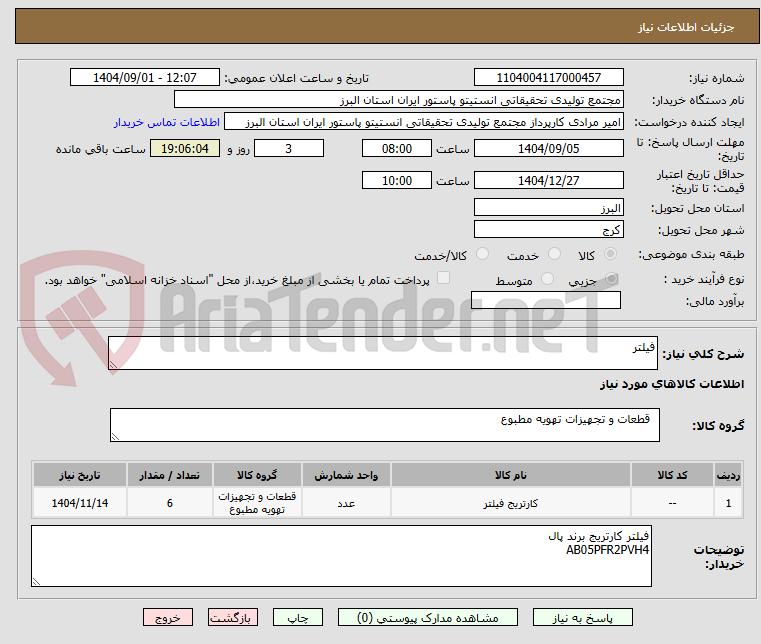The height and width of the screenshot is (644, 761).
Task: Click the گروه کالا text area
Action: (x=384, y=425)
